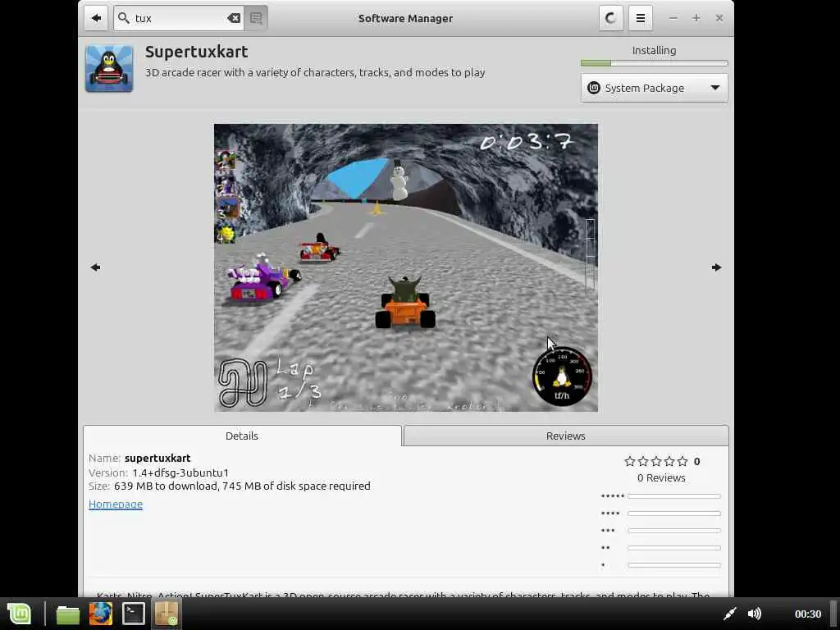Show previous screenshot with left arrow

click(95, 267)
